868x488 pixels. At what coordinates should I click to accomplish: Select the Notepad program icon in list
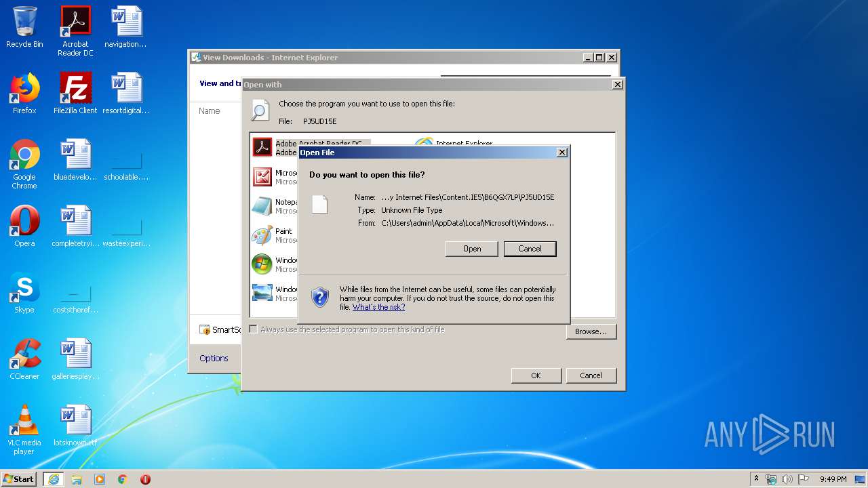pyautogui.click(x=262, y=206)
